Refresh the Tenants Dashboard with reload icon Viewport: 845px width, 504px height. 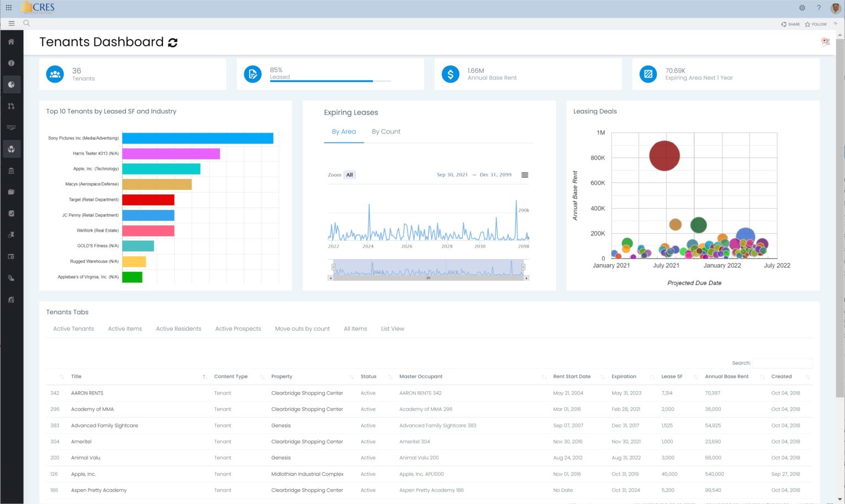pos(173,42)
